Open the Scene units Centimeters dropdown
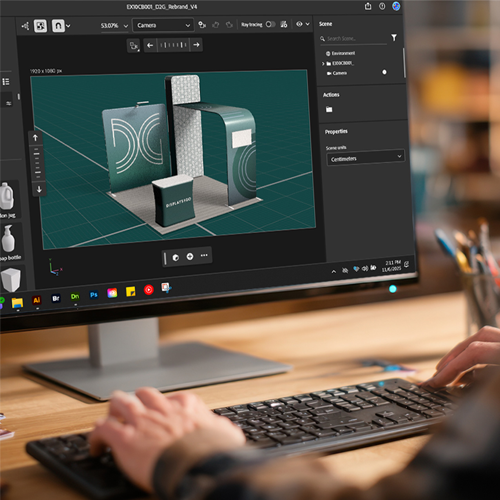Image resolution: width=500 pixels, height=500 pixels. tap(366, 158)
